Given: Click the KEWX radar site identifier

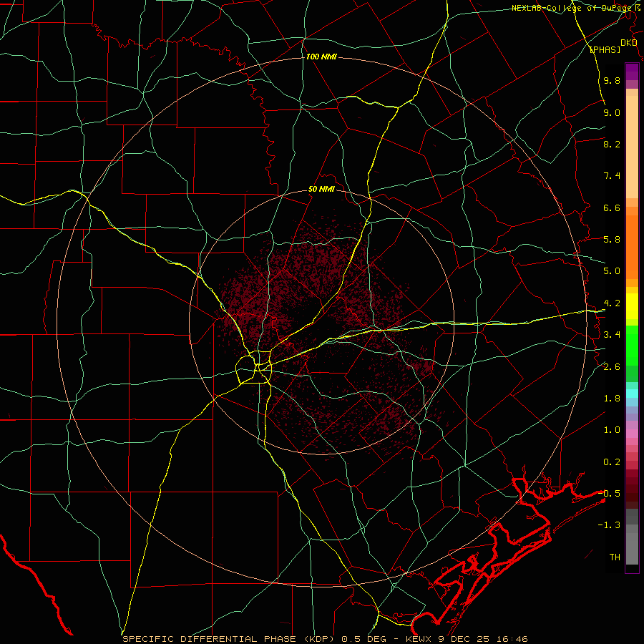Looking at the screenshot, I should [420, 639].
